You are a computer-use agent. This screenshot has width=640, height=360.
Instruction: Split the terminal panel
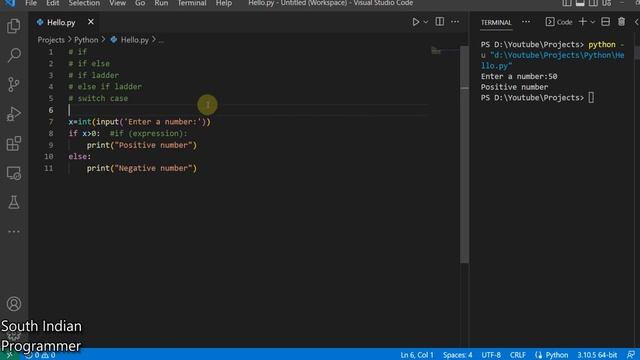(x=606, y=22)
